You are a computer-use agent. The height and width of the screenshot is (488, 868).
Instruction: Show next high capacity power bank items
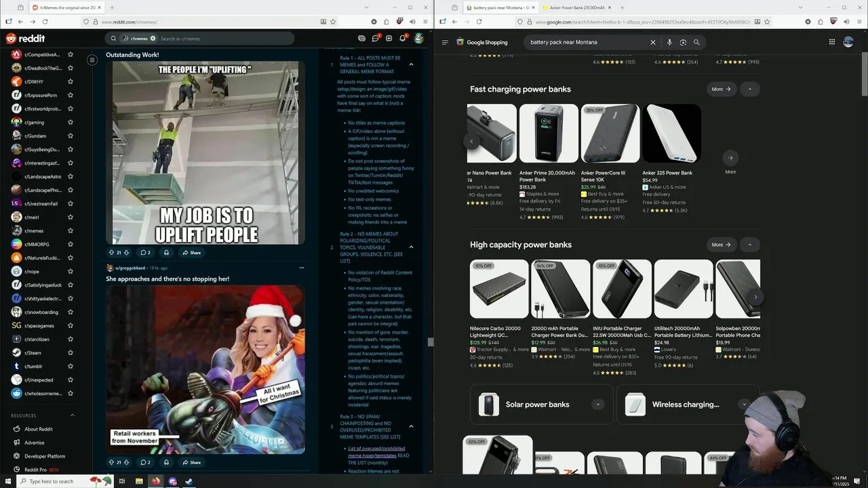pos(755,297)
